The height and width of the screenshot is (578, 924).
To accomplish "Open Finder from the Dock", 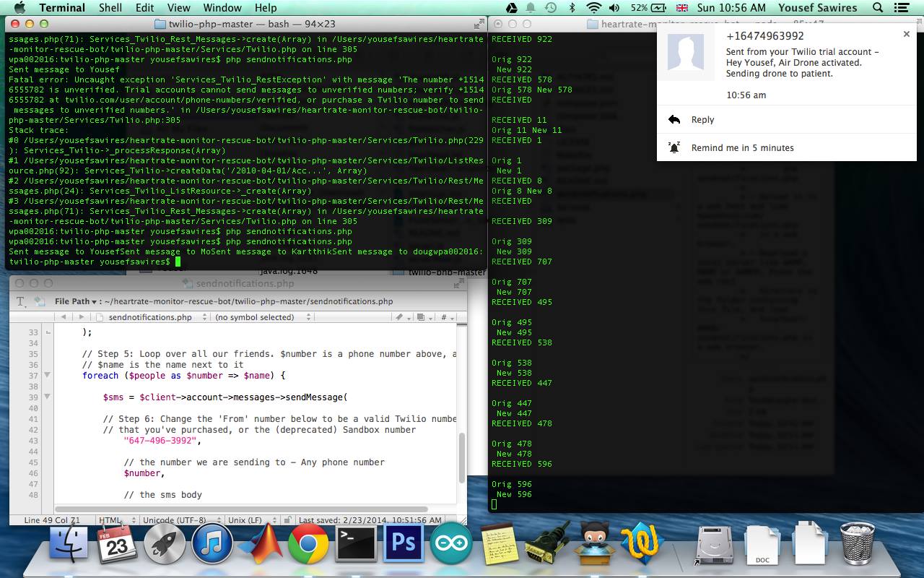I will (x=69, y=543).
